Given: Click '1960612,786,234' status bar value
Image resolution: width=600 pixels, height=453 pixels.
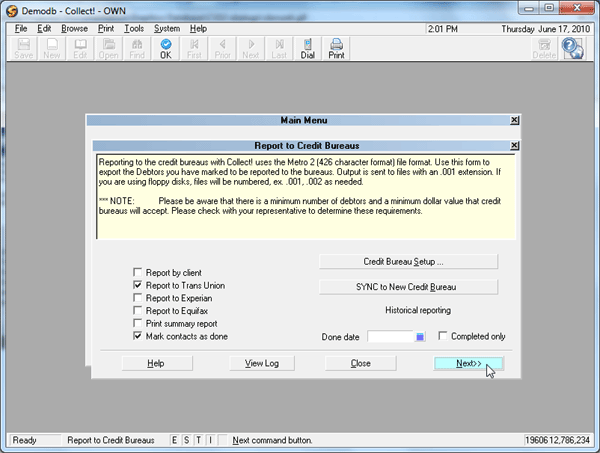Looking at the screenshot, I should pos(557,440).
